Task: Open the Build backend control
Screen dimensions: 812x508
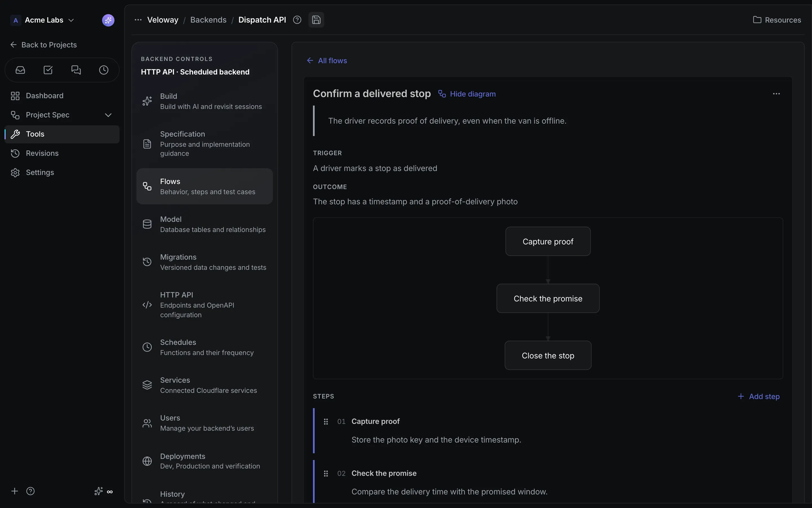Action: (204, 101)
